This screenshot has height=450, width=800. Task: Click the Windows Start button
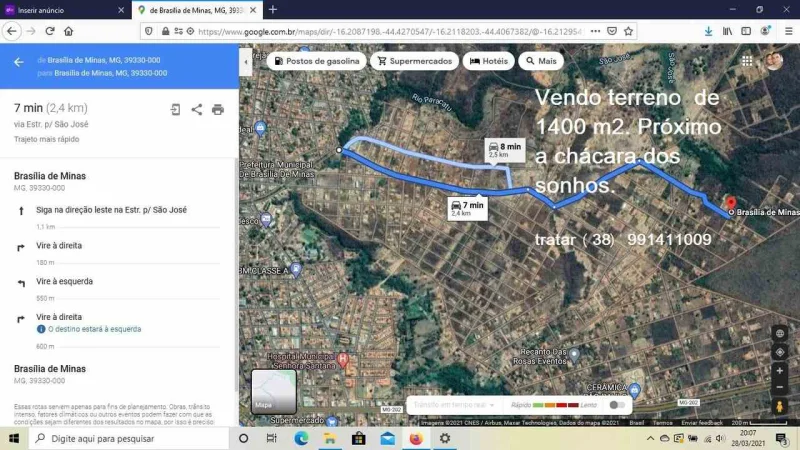click(14, 438)
